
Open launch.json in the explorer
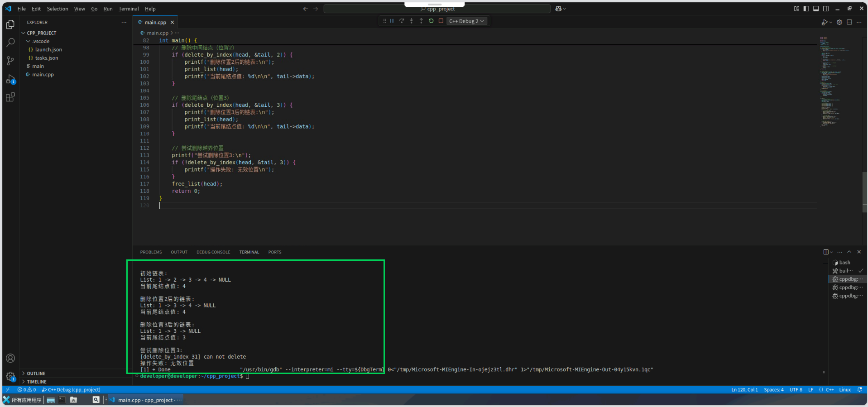tap(76, 50)
